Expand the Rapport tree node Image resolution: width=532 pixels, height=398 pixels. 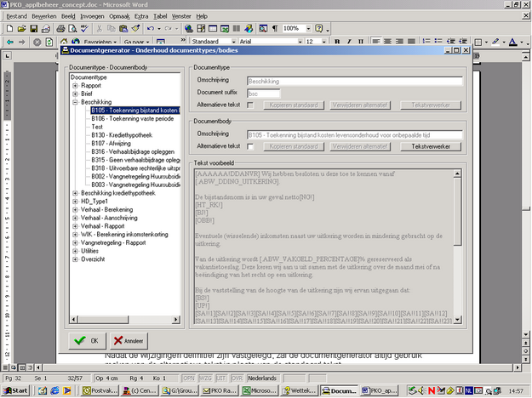point(75,84)
